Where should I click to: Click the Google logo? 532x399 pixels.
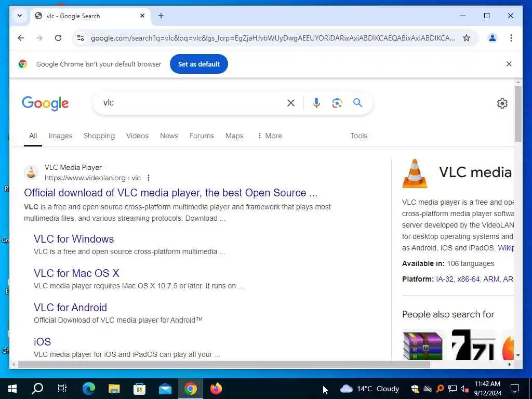pos(45,103)
